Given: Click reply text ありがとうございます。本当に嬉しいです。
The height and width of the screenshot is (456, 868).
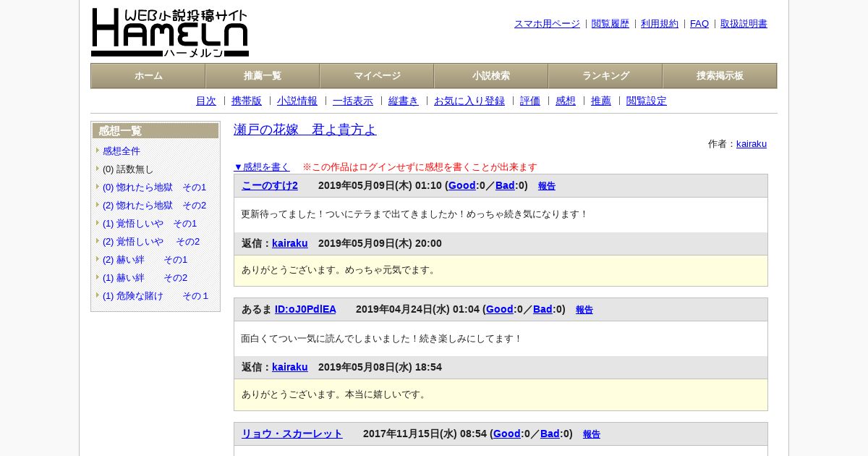Looking at the screenshot, I should click(x=335, y=394).
